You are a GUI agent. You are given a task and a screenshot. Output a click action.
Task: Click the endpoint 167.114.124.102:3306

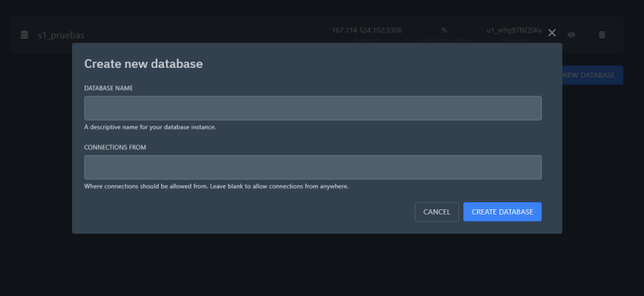pos(367,30)
